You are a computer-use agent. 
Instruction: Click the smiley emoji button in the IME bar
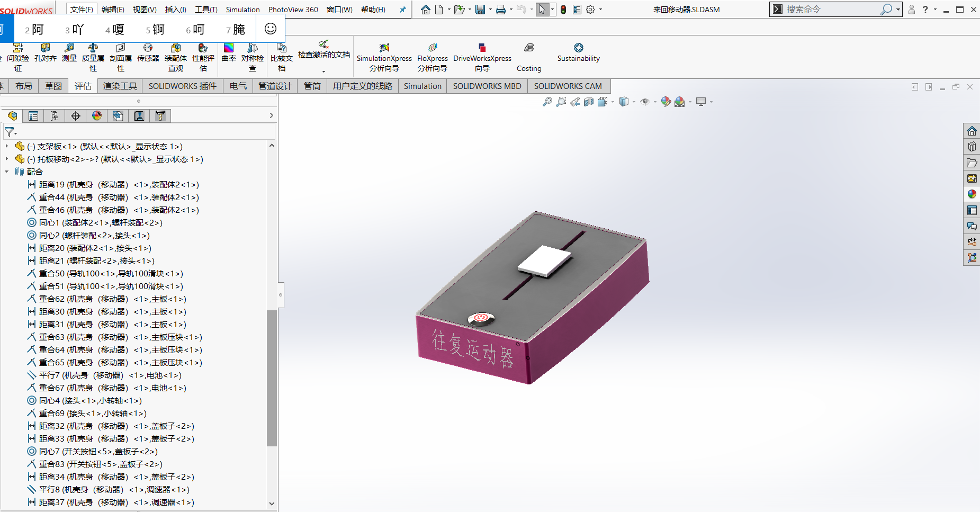[x=271, y=29]
